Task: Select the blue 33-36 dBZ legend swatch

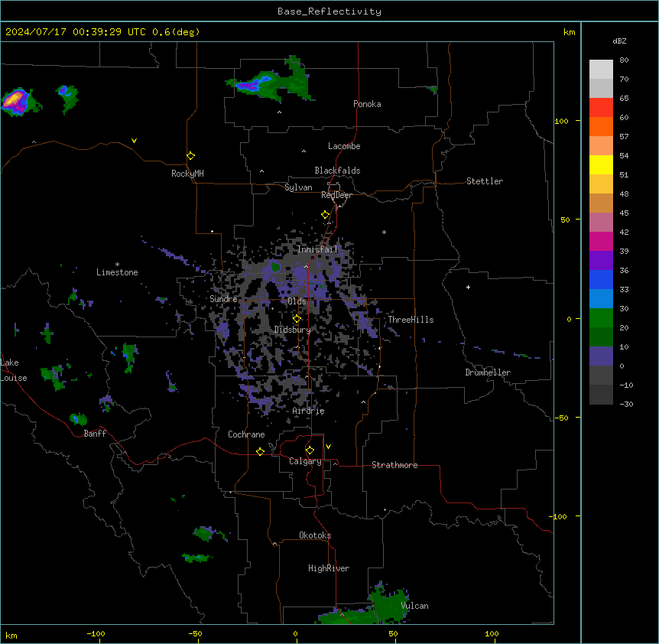Action: coord(601,279)
